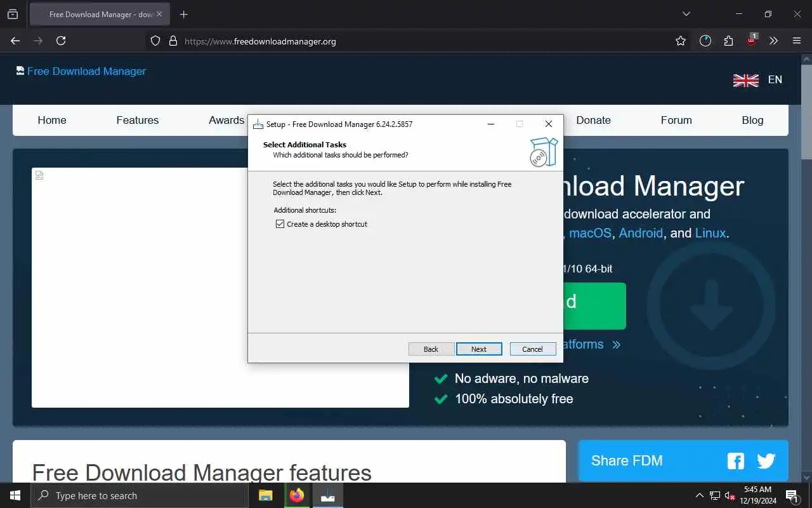This screenshot has width=812, height=508.
Task: Click the EN language selector
Action: coord(775,79)
